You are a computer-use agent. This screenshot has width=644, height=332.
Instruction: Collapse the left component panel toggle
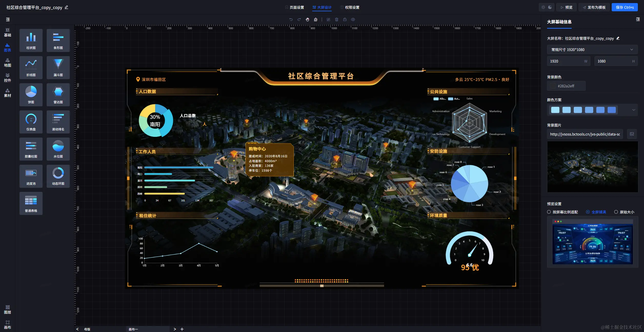point(8,19)
